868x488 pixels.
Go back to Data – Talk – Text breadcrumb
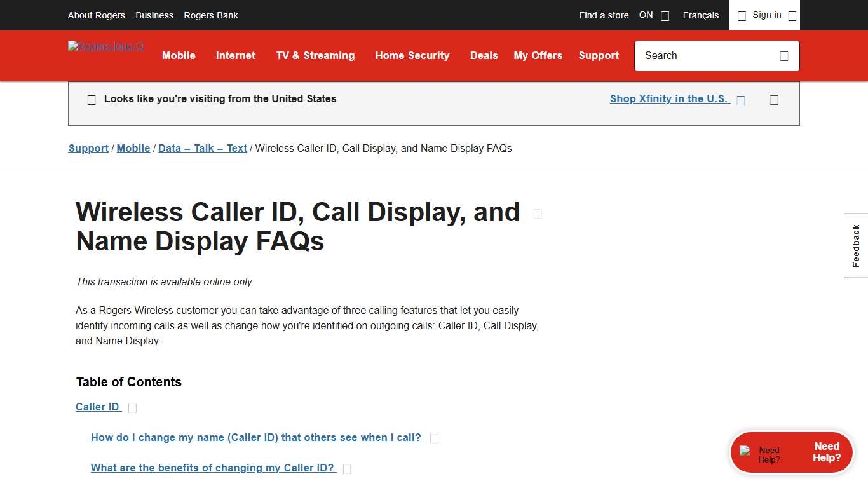pos(202,148)
